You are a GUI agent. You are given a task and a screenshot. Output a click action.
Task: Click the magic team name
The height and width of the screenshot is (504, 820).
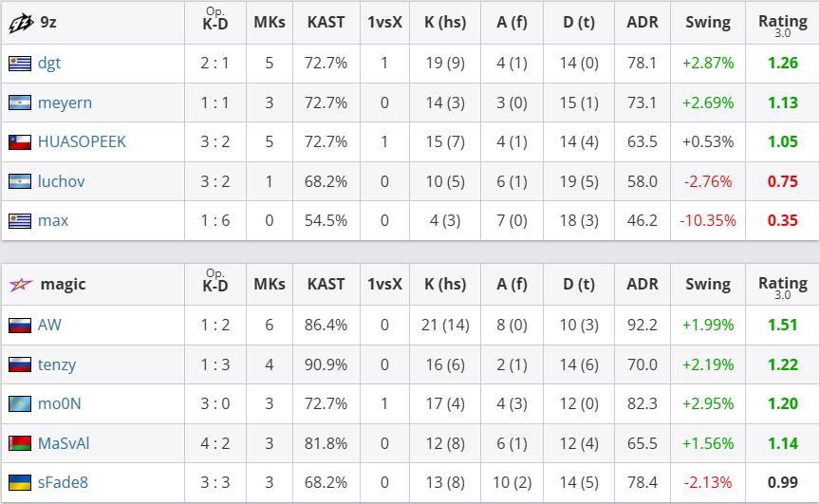tap(63, 285)
